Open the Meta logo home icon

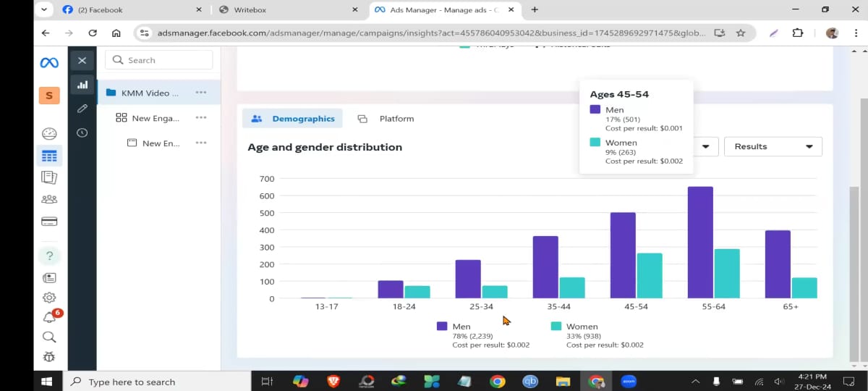tap(49, 63)
